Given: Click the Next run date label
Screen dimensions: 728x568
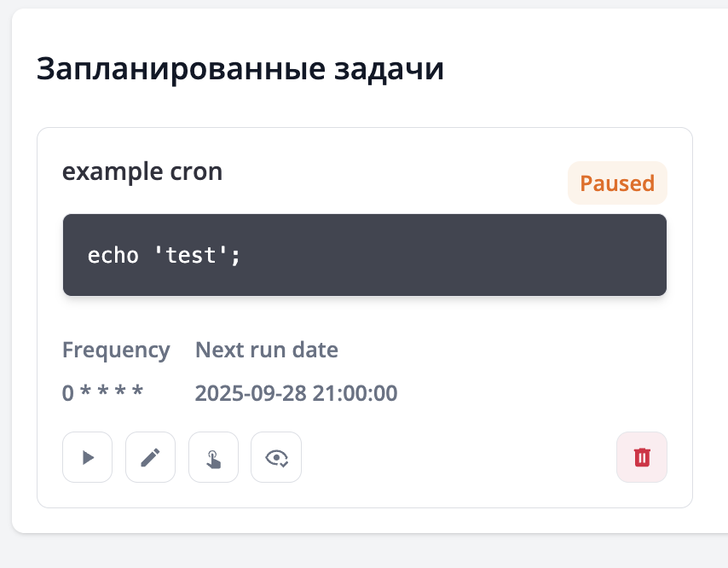Looking at the screenshot, I should pos(267,350).
